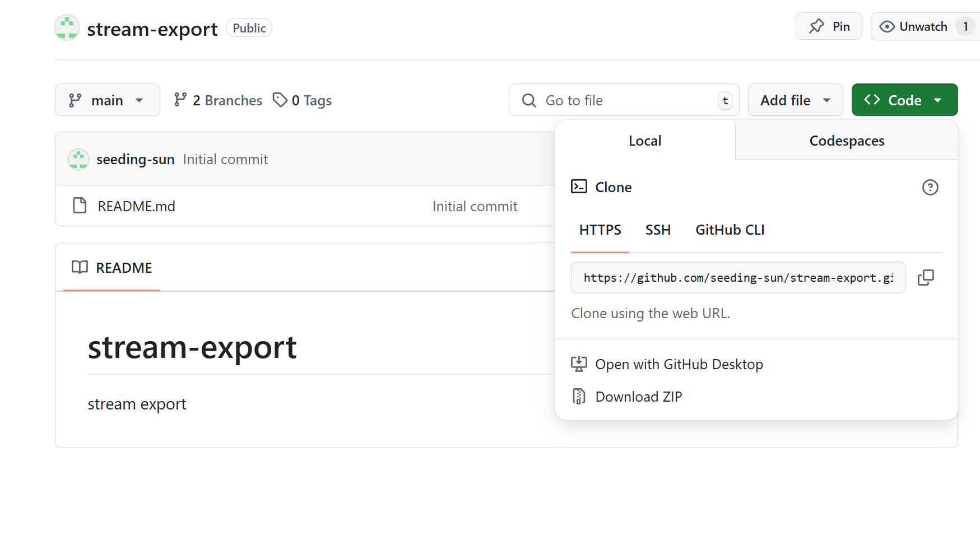Click the stream-export repository avatar icon
The width and height of the screenshot is (980, 554).
(x=67, y=27)
